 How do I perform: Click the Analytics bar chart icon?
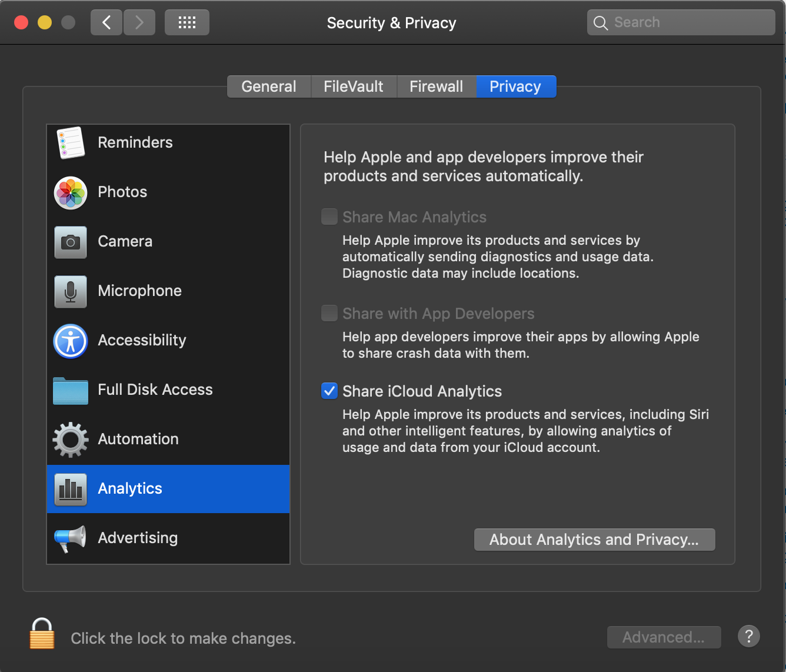coord(71,490)
